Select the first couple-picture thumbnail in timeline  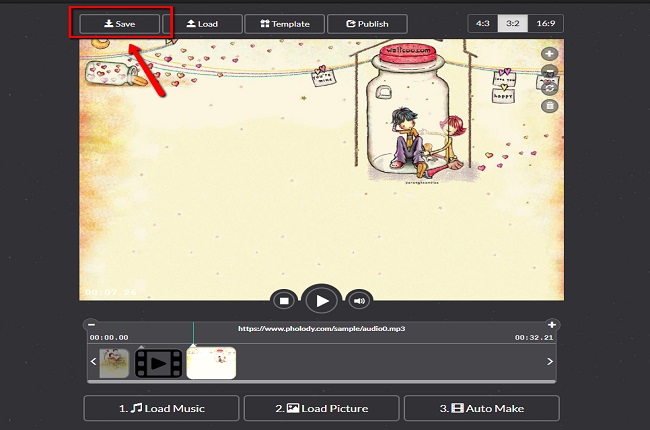pos(114,363)
